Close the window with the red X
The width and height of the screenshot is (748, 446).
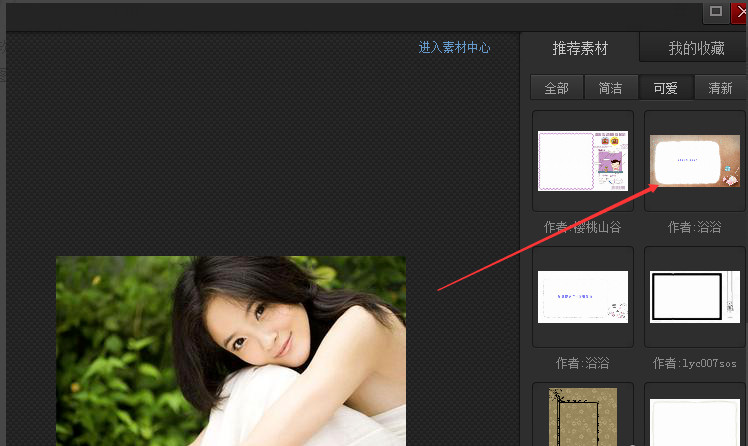point(740,12)
